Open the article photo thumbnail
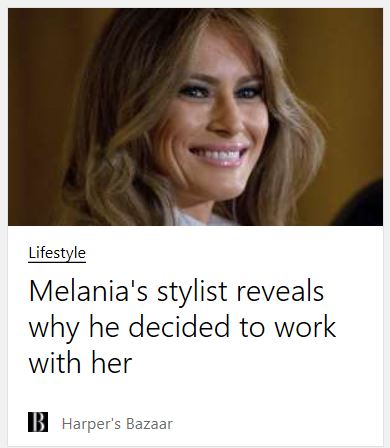Viewport: 390px width, 448px height. point(195,117)
